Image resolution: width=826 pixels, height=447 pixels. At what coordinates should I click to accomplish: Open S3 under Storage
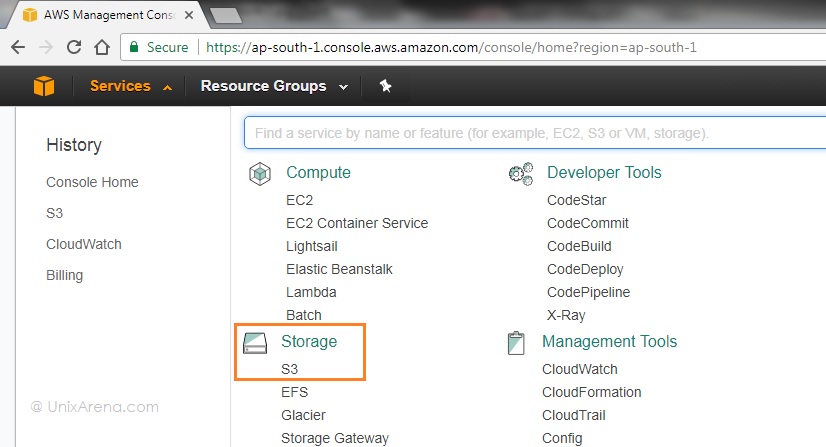[289, 369]
